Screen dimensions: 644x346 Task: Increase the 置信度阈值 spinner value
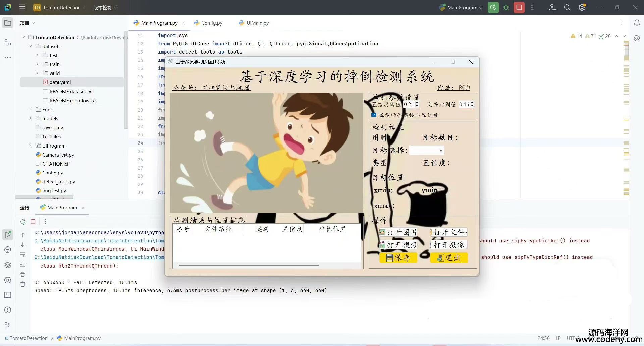pos(417,103)
